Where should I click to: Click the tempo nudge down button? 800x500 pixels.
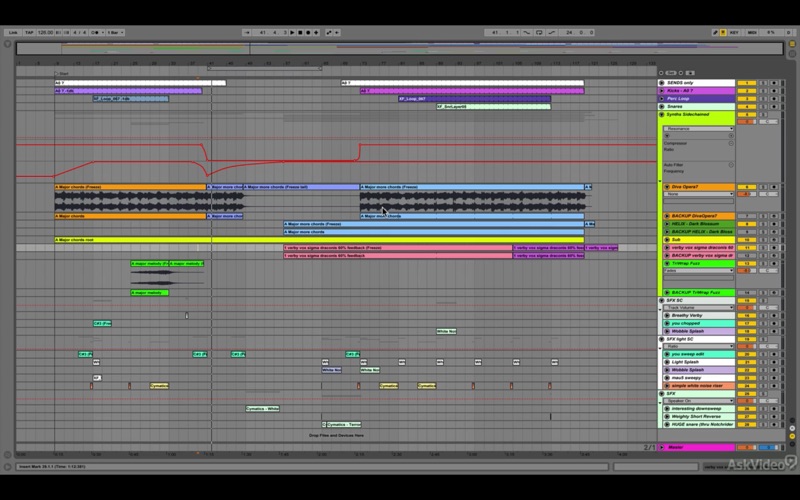[59, 33]
